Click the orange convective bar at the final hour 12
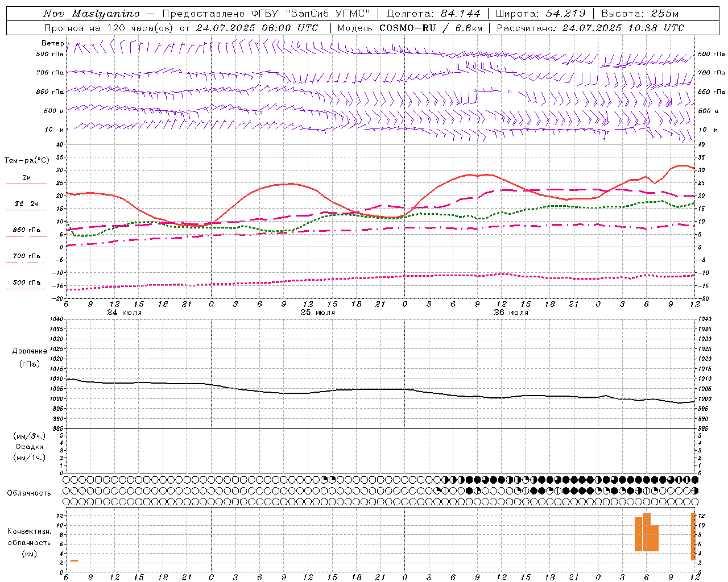 (693, 537)
